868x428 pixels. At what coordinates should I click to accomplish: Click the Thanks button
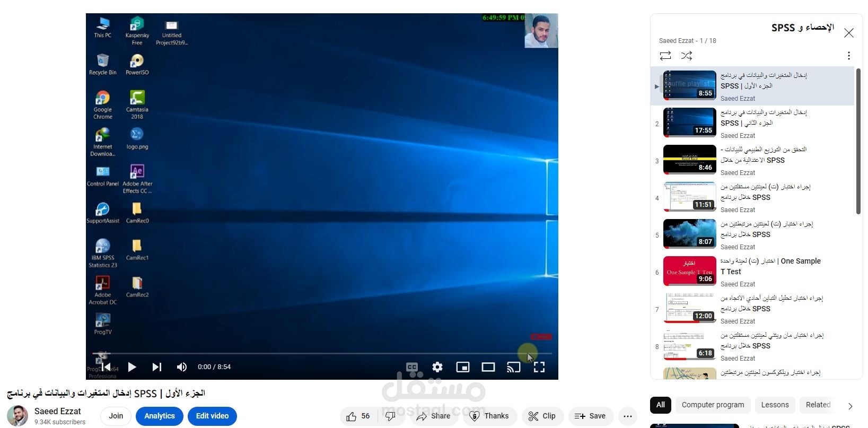pyautogui.click(x=489, y=416)
